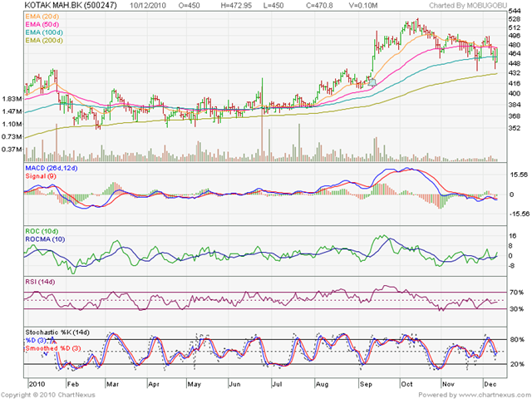532x399 pixels.
Task: Click the 448 price axis label
Action: pos(515,63)
